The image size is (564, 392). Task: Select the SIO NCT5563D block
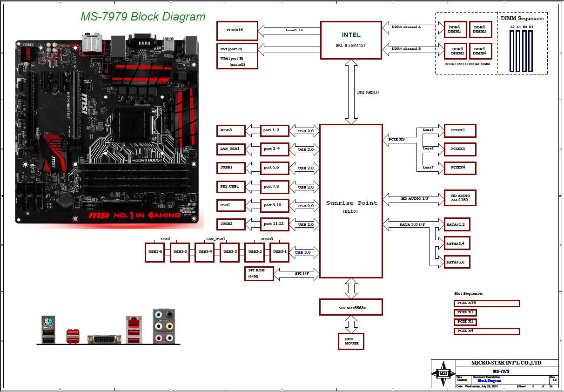(351, 307)
